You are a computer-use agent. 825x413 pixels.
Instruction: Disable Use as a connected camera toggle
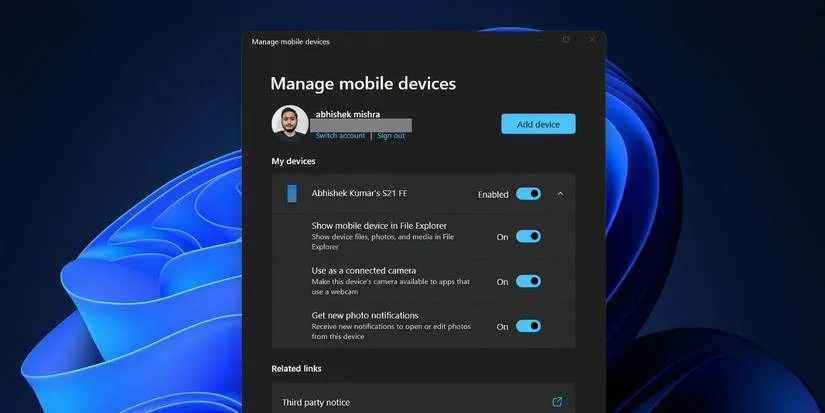[528, 281]
